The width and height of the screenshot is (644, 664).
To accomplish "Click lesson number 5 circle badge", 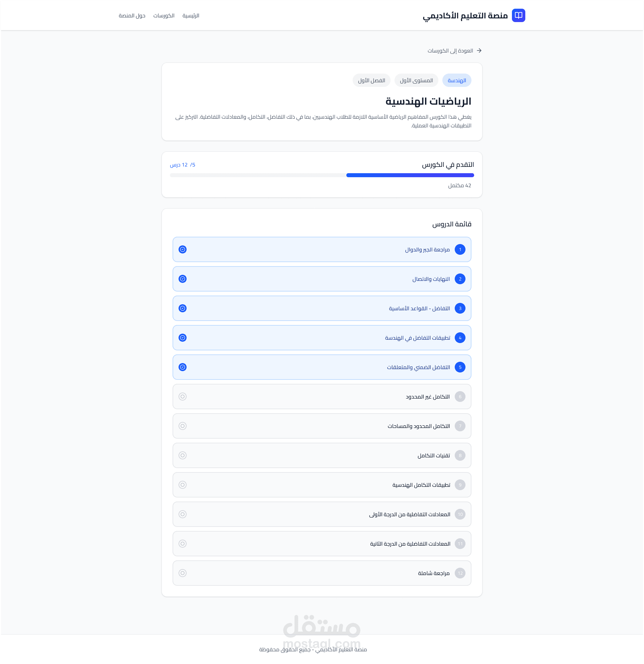I will click(x=460, y=367).
